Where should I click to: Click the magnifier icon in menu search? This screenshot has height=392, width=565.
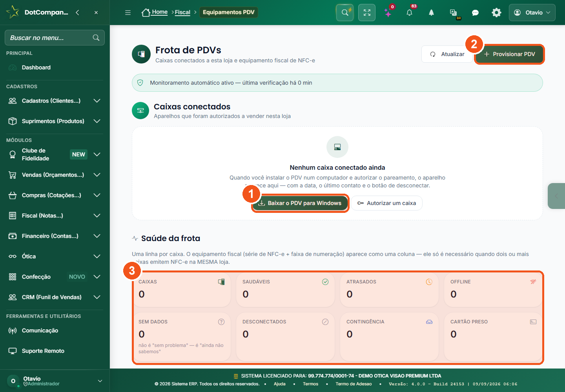pos(96,38)
